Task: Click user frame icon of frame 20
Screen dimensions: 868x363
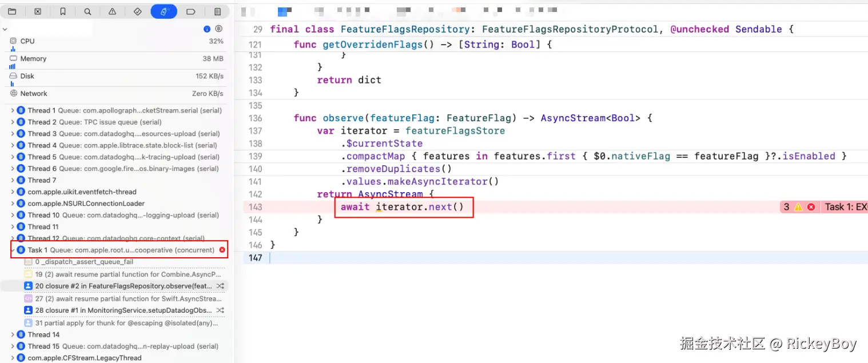Action: coord(28,286)
